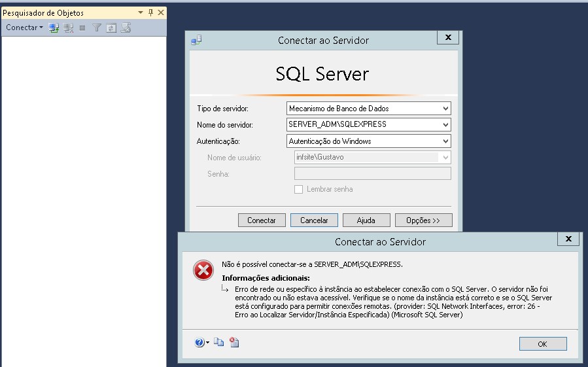Click the server icon in the Conectar ao Servidor title bar
The width and height of the screenshot is (588, 367).
tap(196, 40)
